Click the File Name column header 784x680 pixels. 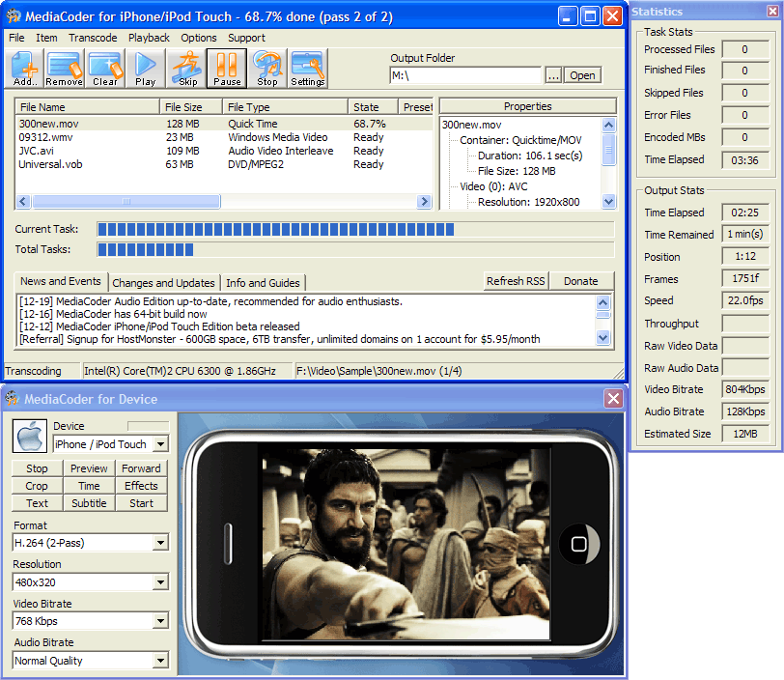[88, 107]
